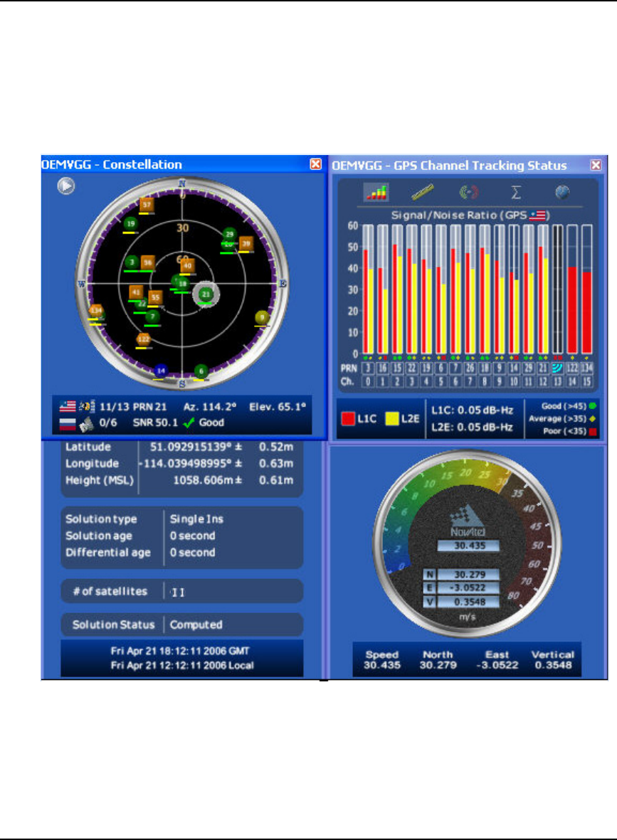This screenshot has width=617, height=840.
Task: Click the PRN 26 box in tracking status
Action: click(x=470, y=368)
